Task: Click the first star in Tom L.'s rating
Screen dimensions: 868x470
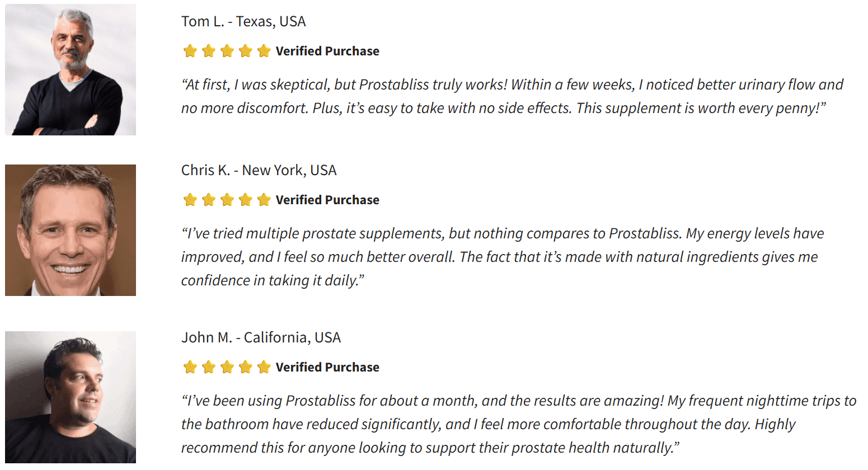Action: click(x=190, y=51)
